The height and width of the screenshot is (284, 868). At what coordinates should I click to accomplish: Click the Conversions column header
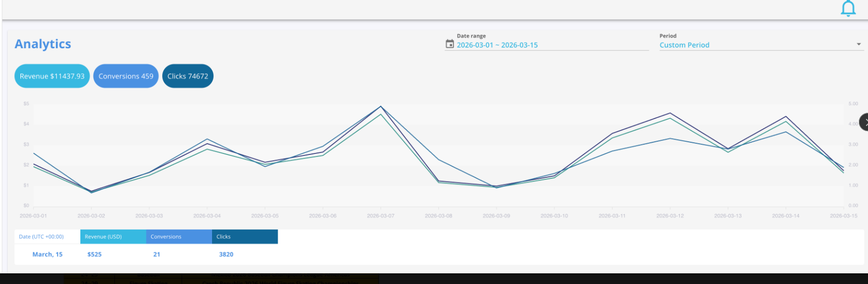tap(179, 237)
